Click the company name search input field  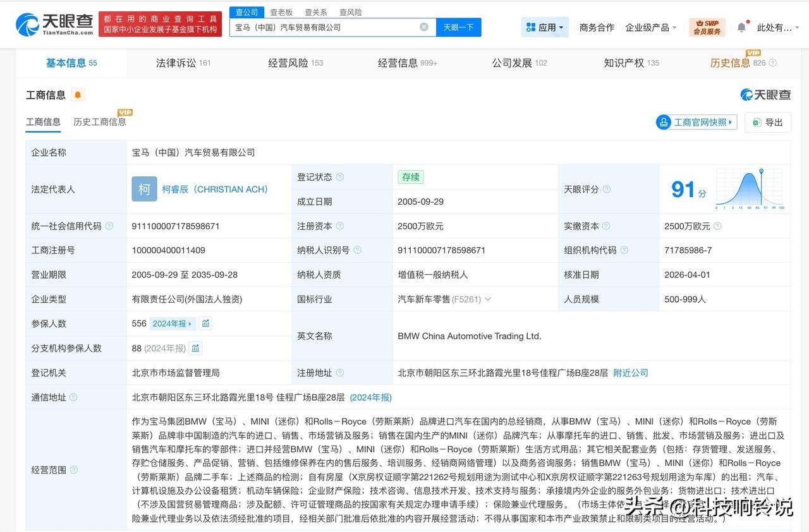[x=329, y=27]
